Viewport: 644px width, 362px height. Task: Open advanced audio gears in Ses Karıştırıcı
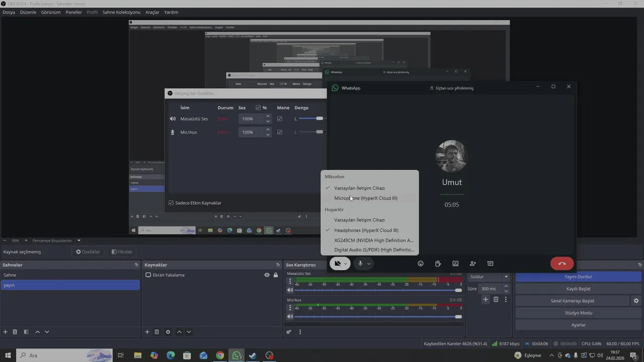click(x=289, y=332)
